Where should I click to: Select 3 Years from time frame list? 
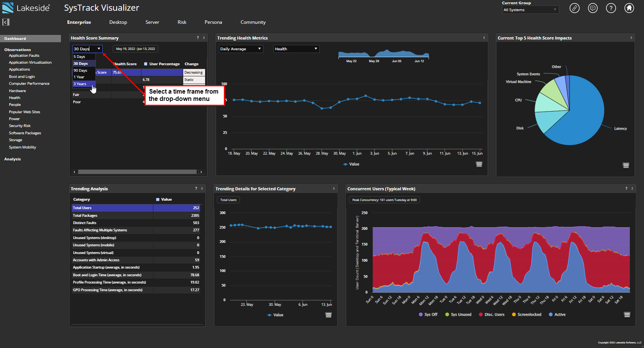84,84
